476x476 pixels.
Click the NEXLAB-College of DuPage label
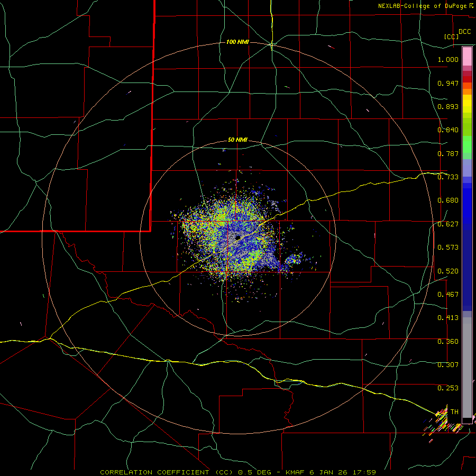point(425,6)
